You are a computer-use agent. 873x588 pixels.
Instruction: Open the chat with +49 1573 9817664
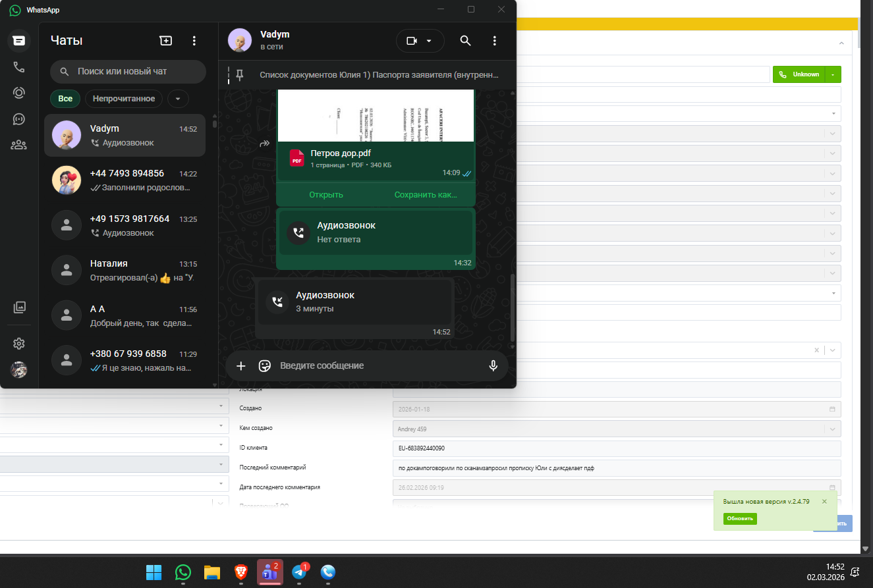[125, 226]
